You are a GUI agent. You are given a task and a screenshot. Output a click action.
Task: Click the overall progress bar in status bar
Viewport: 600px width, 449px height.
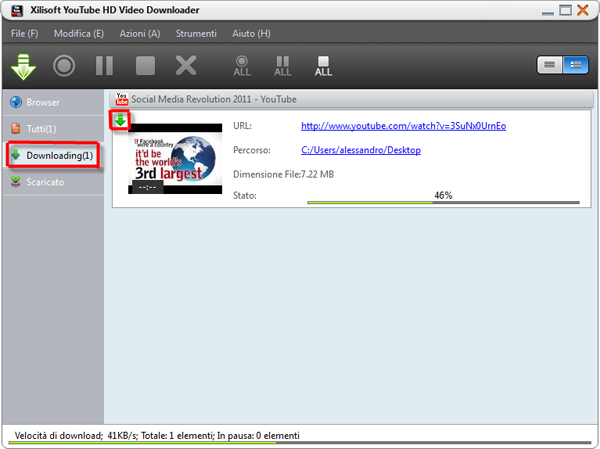pyautogui.click(x=300, y=443)
